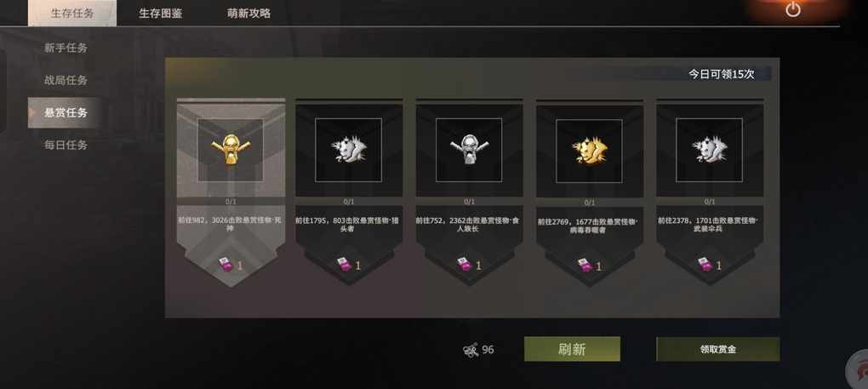Click the purple reward box under 武装伞兵 task
This screenshot has width=868, height=389.
703,264
